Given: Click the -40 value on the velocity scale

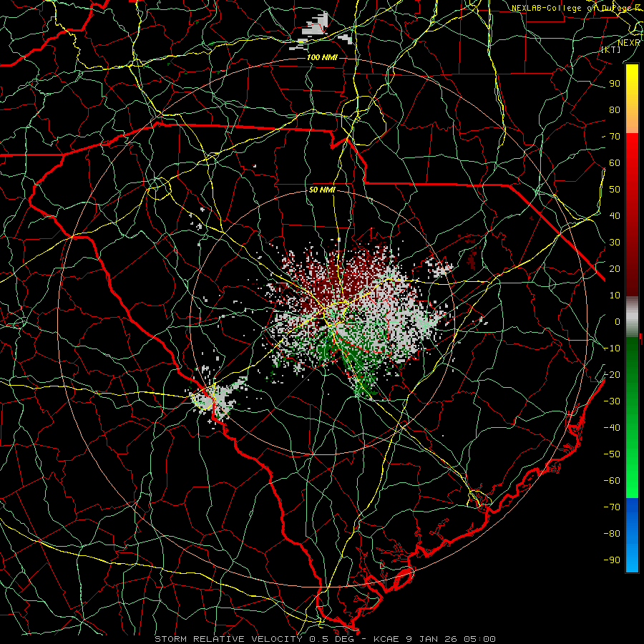Looking at the screenshot, I should [x=612, y=428].
